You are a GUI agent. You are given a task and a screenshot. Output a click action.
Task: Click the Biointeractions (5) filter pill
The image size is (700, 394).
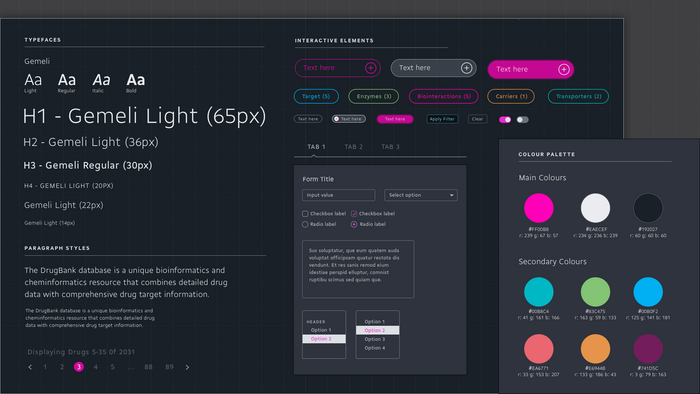click(x=444, y=96)
